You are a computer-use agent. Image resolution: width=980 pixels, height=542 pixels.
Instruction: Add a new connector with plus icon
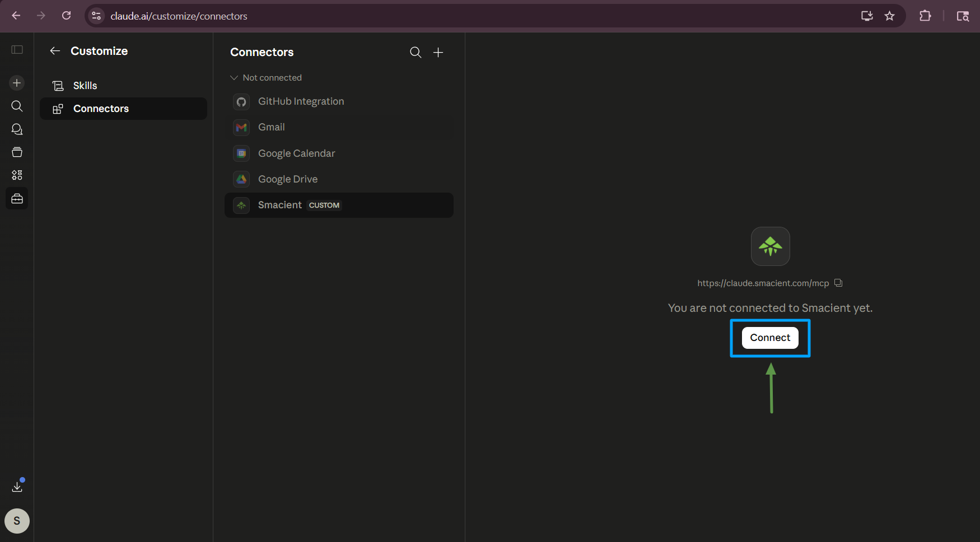click(438, 52)
